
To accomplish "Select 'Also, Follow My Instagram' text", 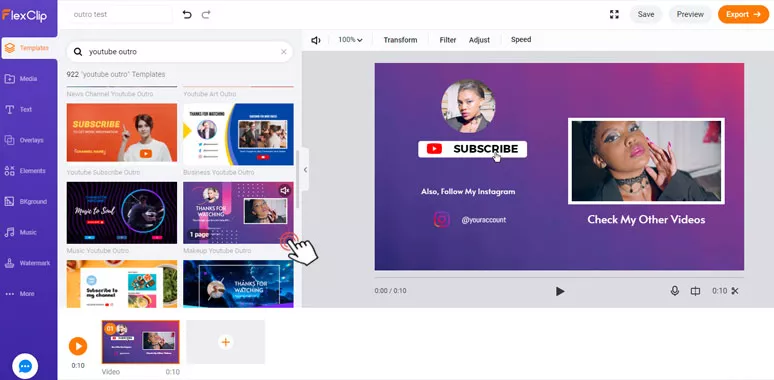I will coord(468,191).
